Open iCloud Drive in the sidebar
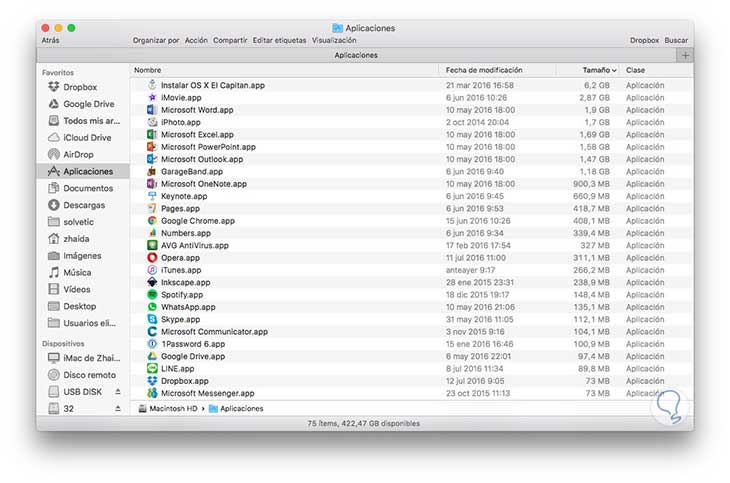Screen dimensions: 730x483 pos(80,137)
